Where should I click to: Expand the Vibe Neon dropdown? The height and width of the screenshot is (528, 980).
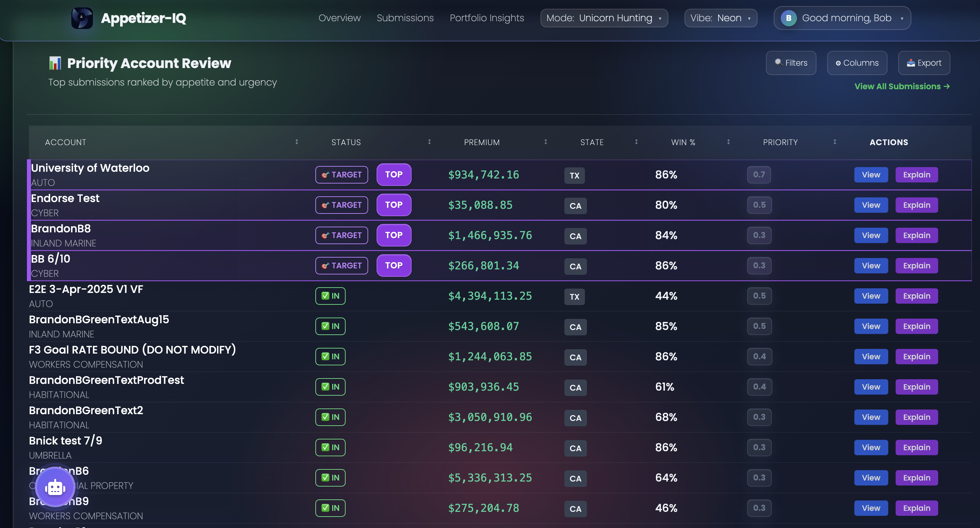coord(720,18)
